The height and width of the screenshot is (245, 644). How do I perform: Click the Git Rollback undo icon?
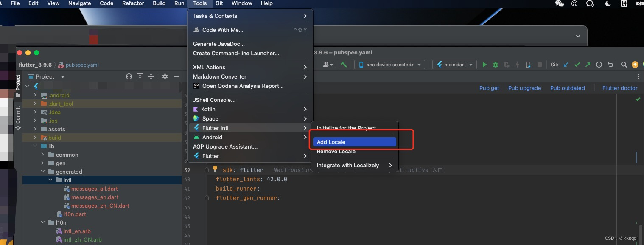tap(610, 65)
